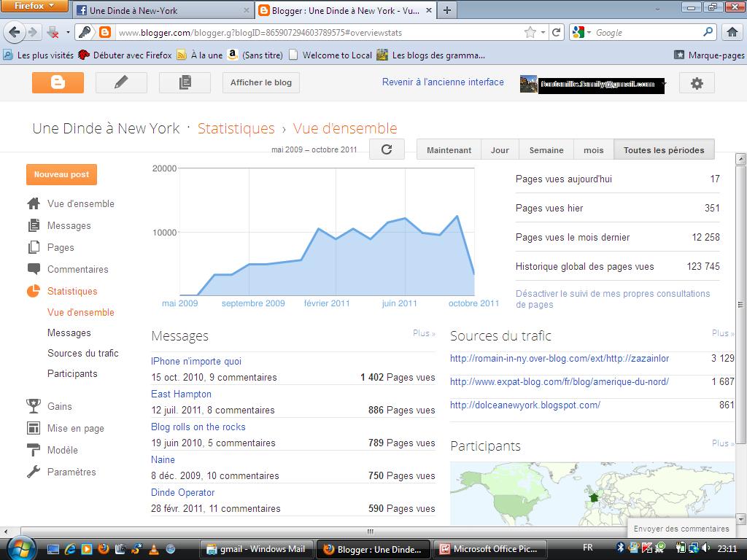Bookmark page with the star icon

pos(530,32)
